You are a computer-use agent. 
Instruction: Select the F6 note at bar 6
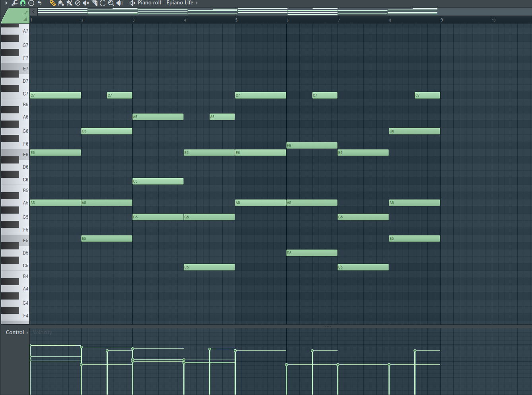(312, 145)
